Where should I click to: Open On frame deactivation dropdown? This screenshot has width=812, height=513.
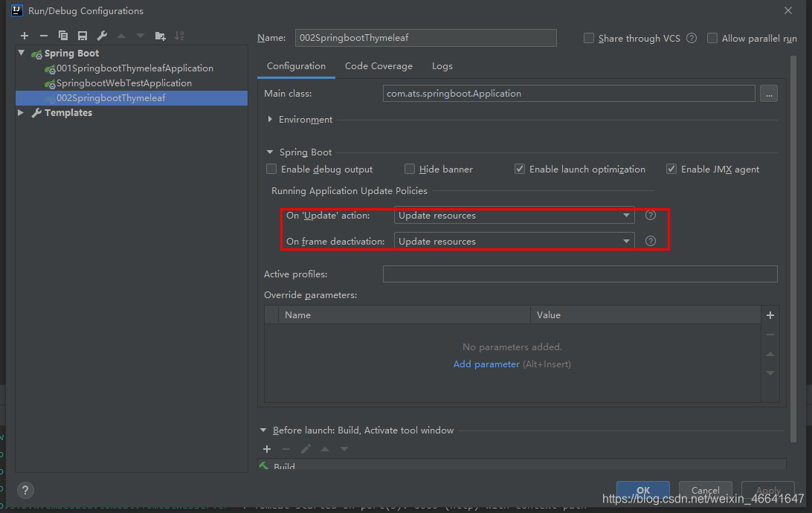point(515,241)
